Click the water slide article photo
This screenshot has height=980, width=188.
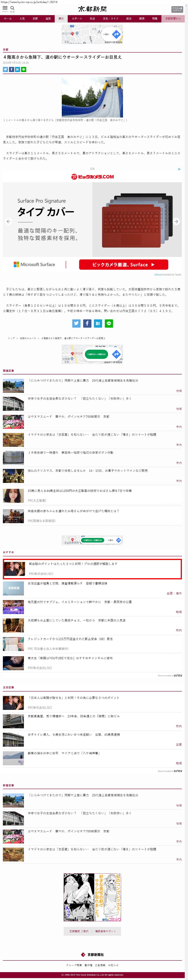(92, 97)
